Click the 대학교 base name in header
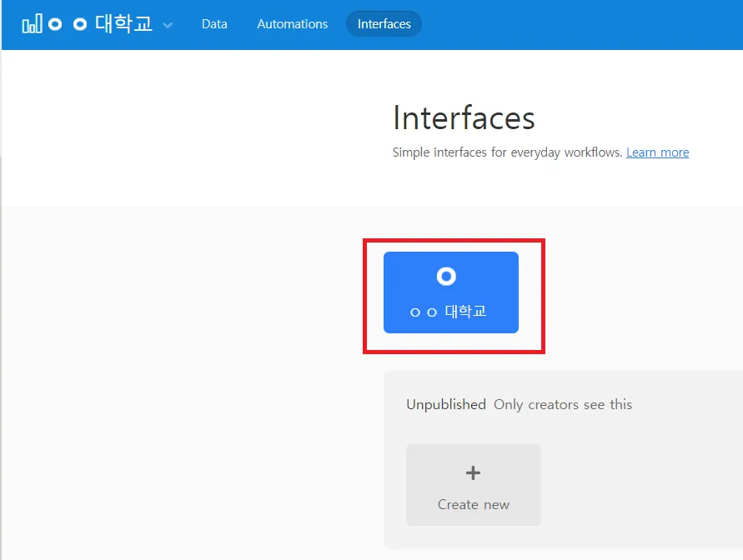Image resolution: width=743 pixels, height=560 pixels. (x=123, y=23)
